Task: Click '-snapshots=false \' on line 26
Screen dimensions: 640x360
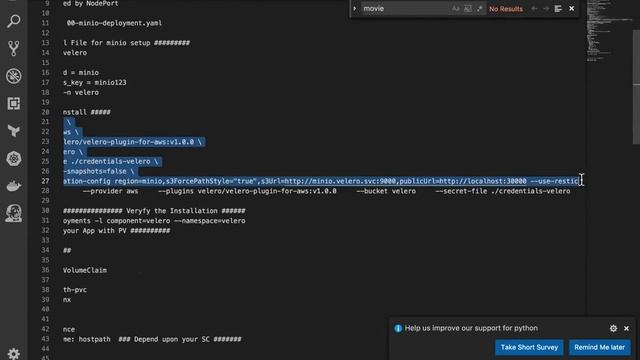Action: click(x=99, y=171)
